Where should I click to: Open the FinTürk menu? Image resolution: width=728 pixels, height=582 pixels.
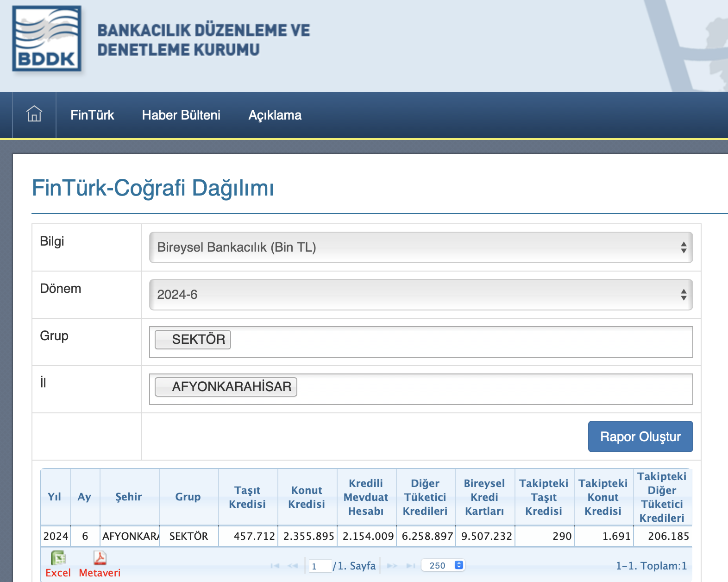(92, 115)
